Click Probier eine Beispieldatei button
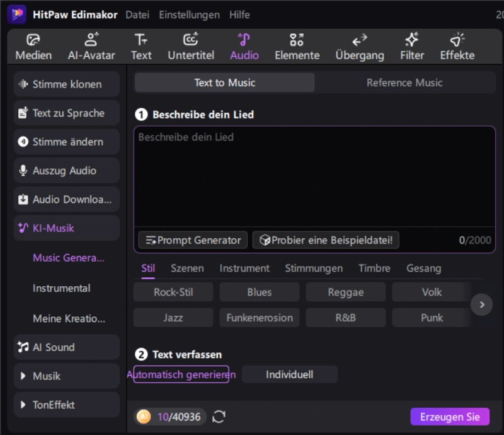Image resolution: width=504 pixels, height=435 pixels. pos(326,240)
